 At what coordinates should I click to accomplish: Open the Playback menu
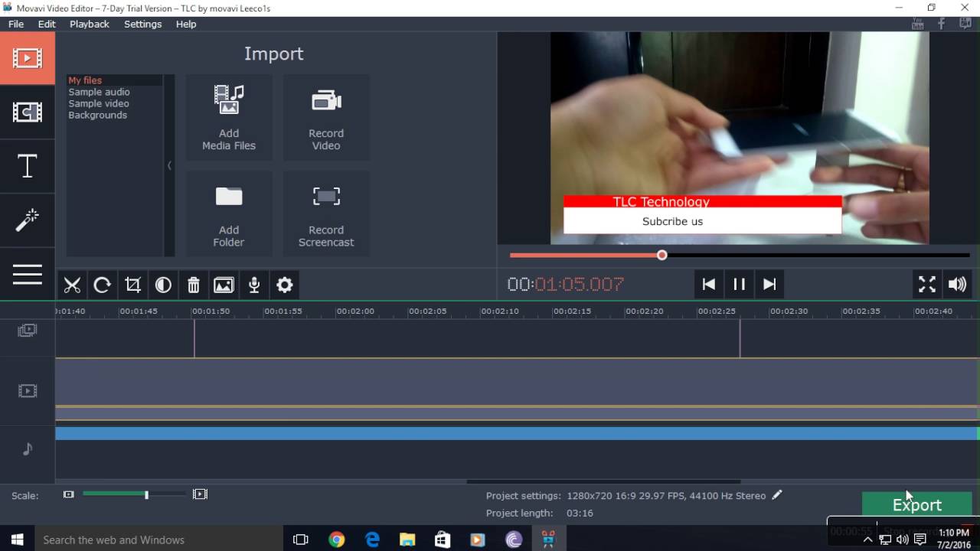pos(90,24)
